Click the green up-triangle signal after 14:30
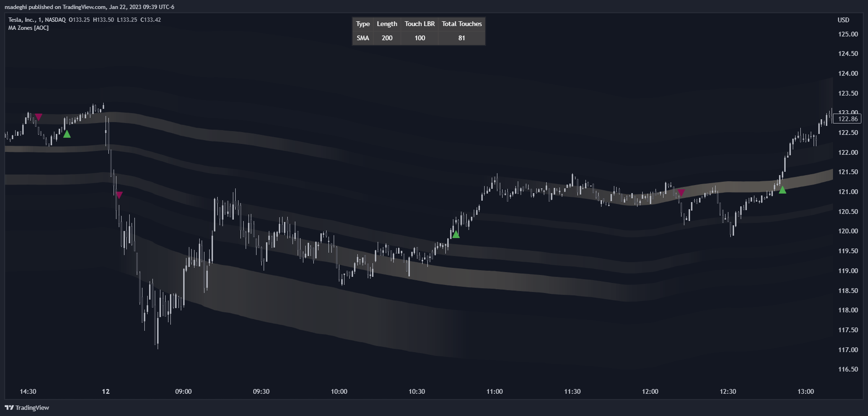 pyautogui.click(x=67, y=134)
